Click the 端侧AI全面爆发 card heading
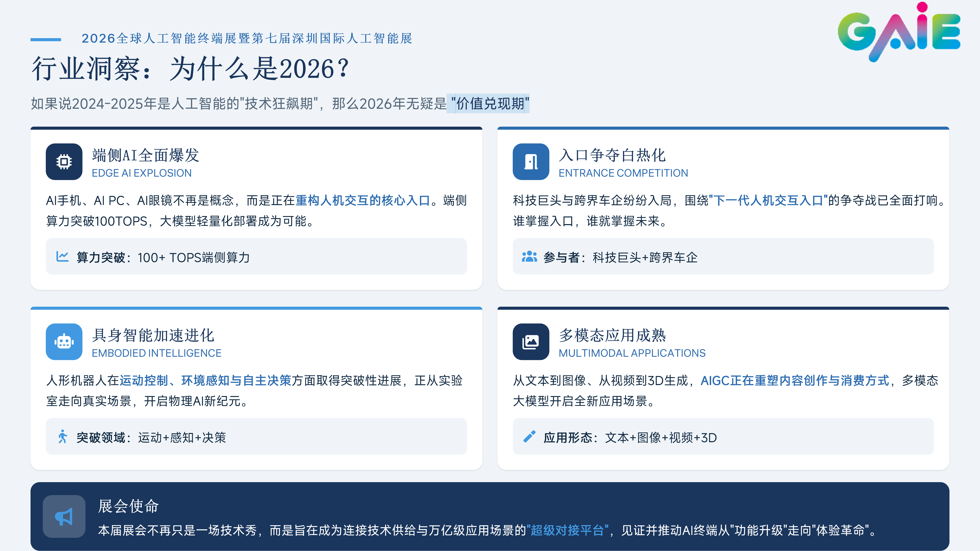980x551 pixels. (x=146, y=155)
